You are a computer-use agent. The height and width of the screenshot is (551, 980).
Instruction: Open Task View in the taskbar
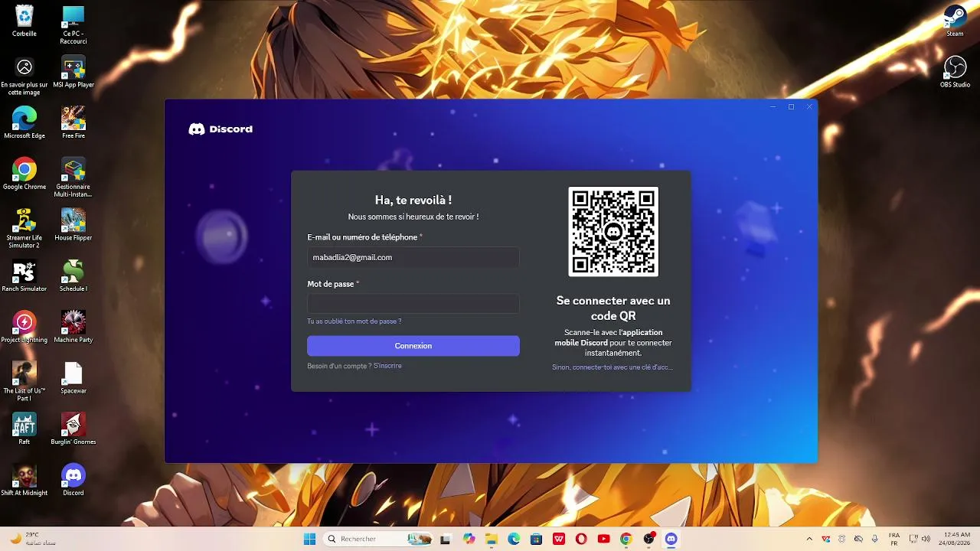pyautogui.click(x=445, y=539)
